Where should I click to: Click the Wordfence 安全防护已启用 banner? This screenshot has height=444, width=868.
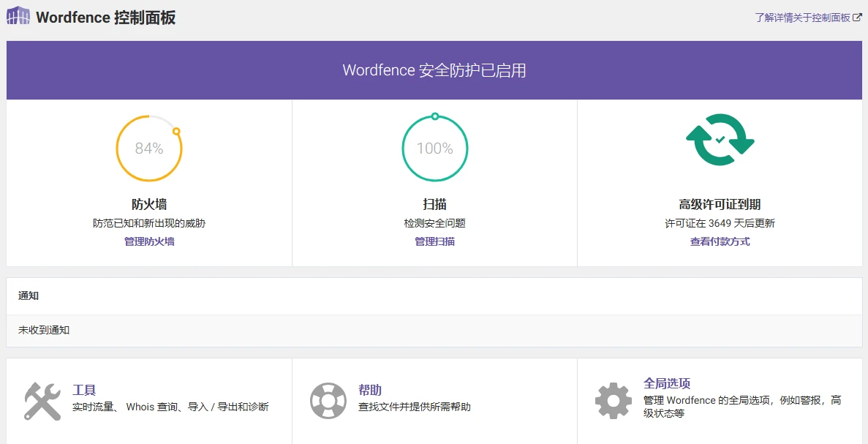pos(434,70)
